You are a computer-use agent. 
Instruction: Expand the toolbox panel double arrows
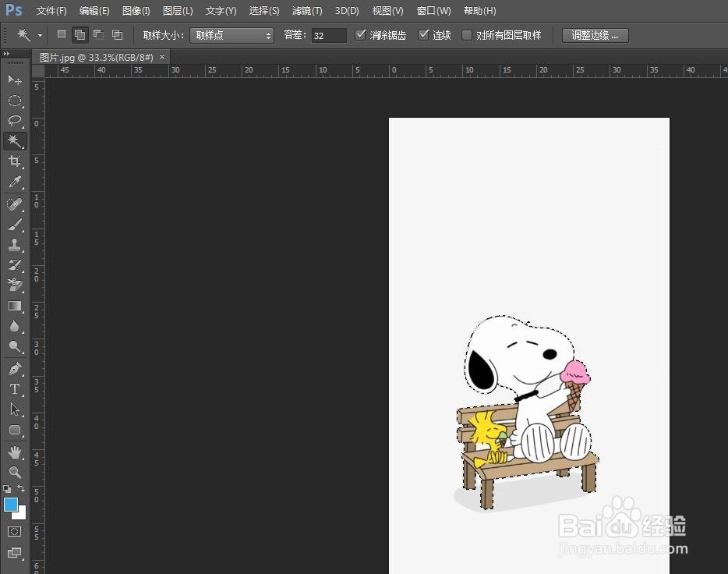pos(6,53)
